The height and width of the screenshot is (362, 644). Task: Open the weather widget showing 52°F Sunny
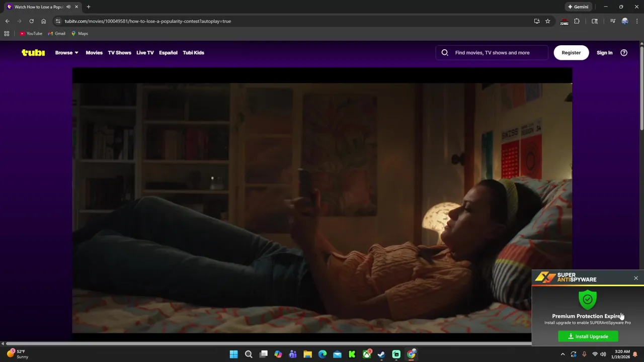click(17, 354)
